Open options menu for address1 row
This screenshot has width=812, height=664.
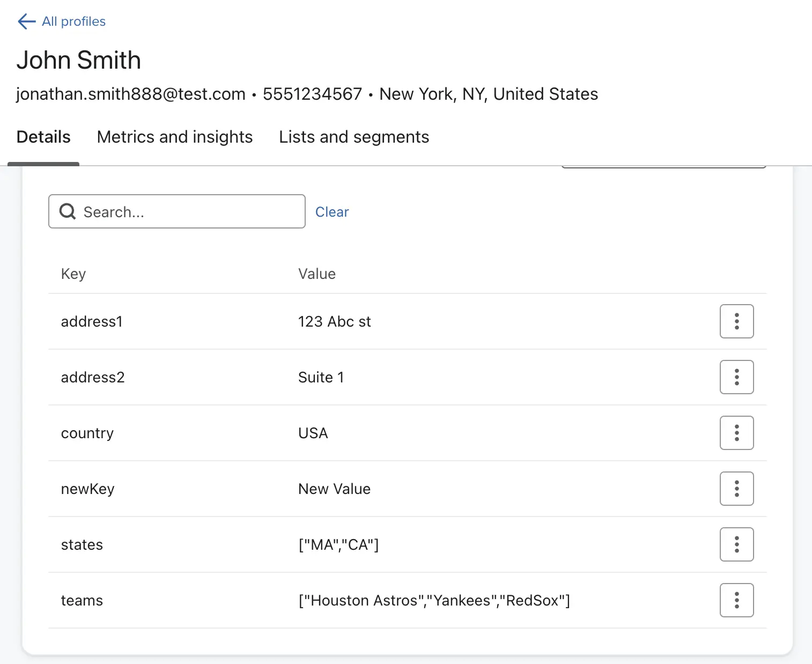click(736, 321)
